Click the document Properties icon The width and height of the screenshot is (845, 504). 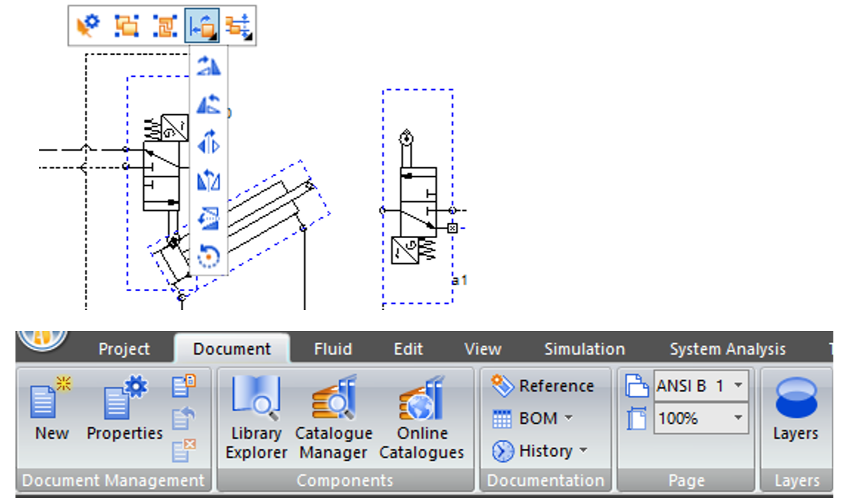(124, 409)
